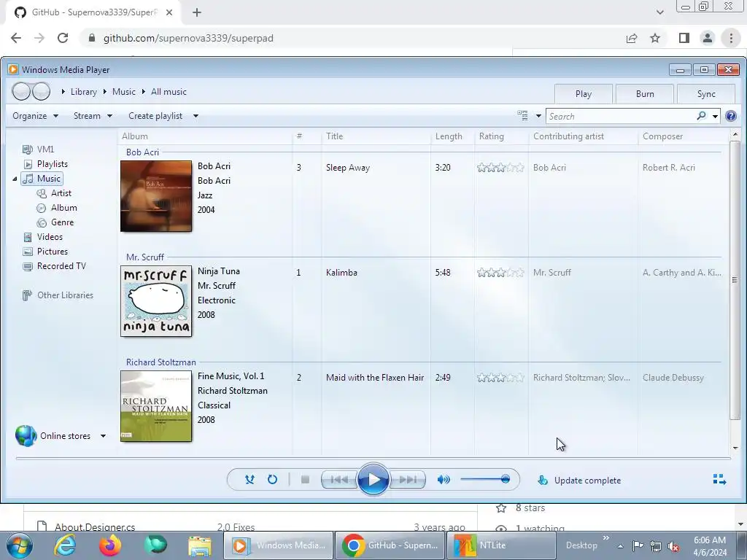Toggle shuffle in the playback controls

[249, 480]
